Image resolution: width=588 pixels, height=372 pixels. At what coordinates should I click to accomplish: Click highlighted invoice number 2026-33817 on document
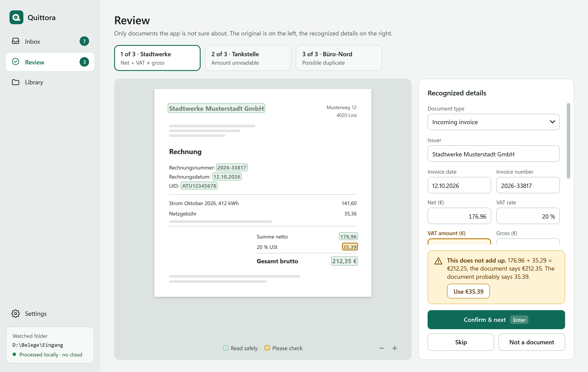(232, 168)
